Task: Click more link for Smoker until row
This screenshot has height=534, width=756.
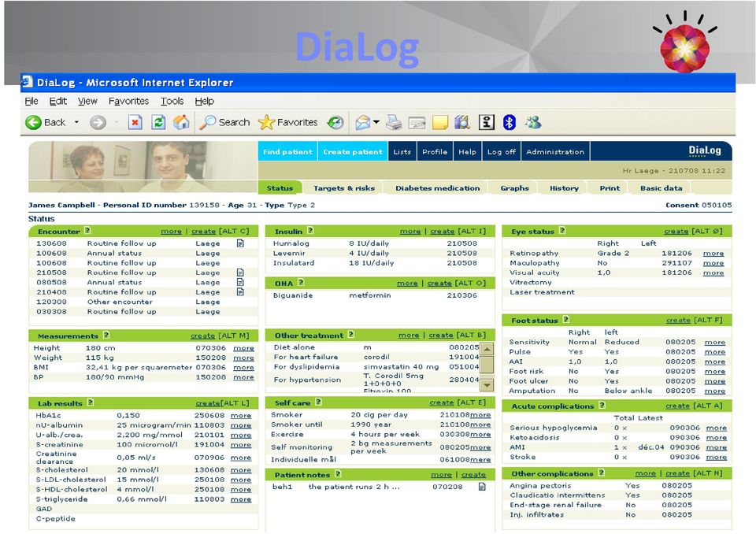Action: click(480, 425)
